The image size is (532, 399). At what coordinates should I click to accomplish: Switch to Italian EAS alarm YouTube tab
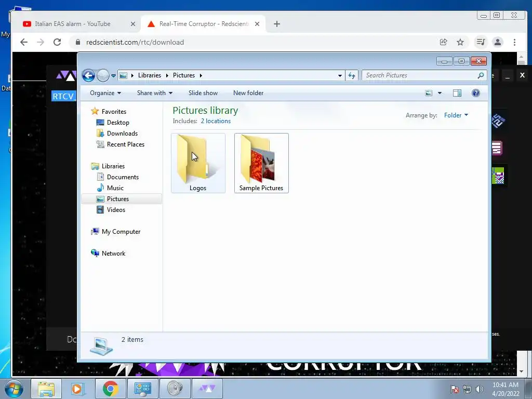click(73, 24)
